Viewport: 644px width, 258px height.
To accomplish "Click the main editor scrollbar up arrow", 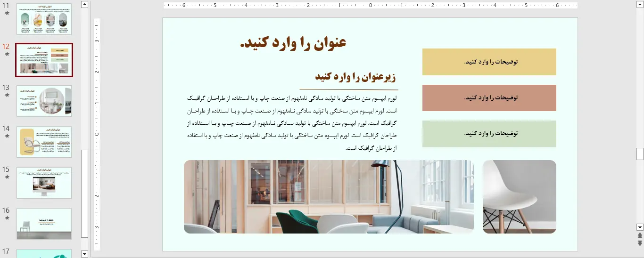I will pos(640,4).
